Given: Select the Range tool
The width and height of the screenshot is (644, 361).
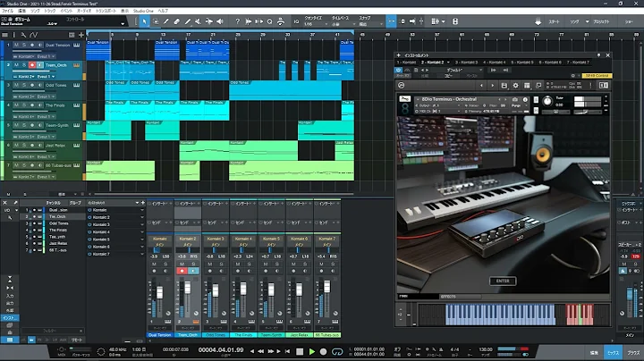Looking at the screenshot, I should 156,21.
